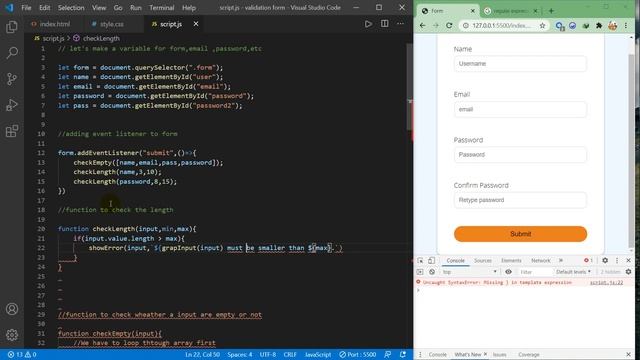The image size is (640, 360).
Task: Split the editor to the right
Action: 384,24
